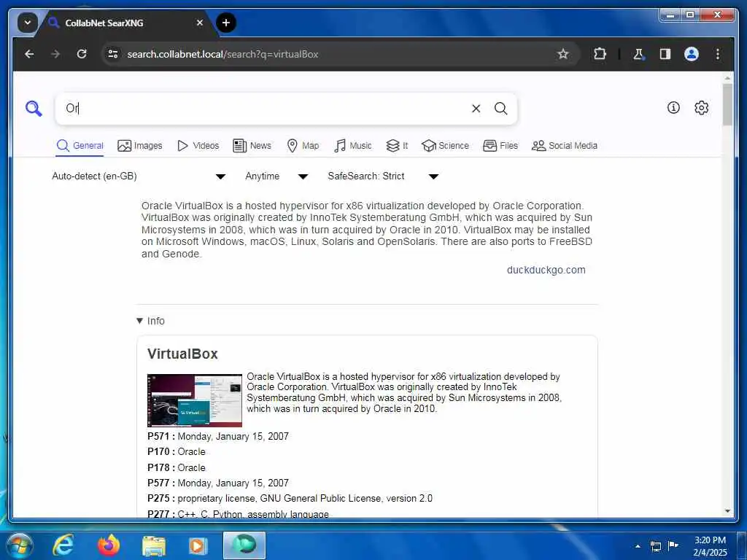
Task: Click the VirtualBox infobox heading
Action: click(x=182, y=354)
